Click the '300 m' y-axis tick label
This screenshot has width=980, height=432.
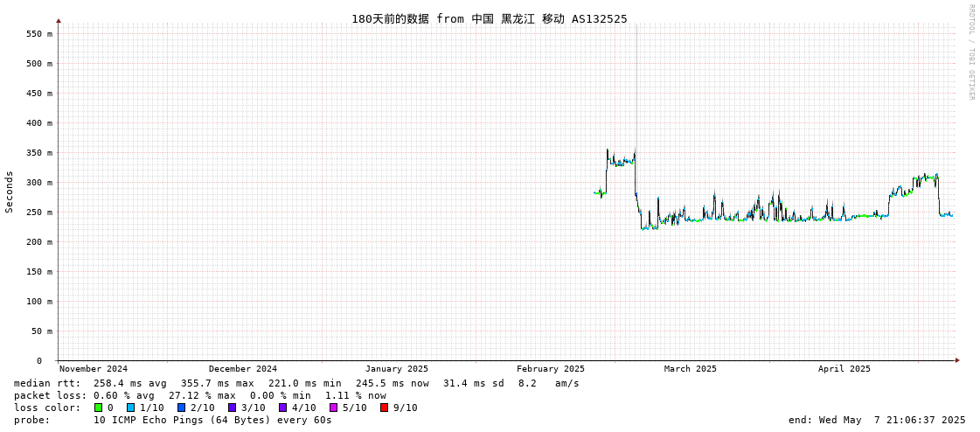[39, 183]
